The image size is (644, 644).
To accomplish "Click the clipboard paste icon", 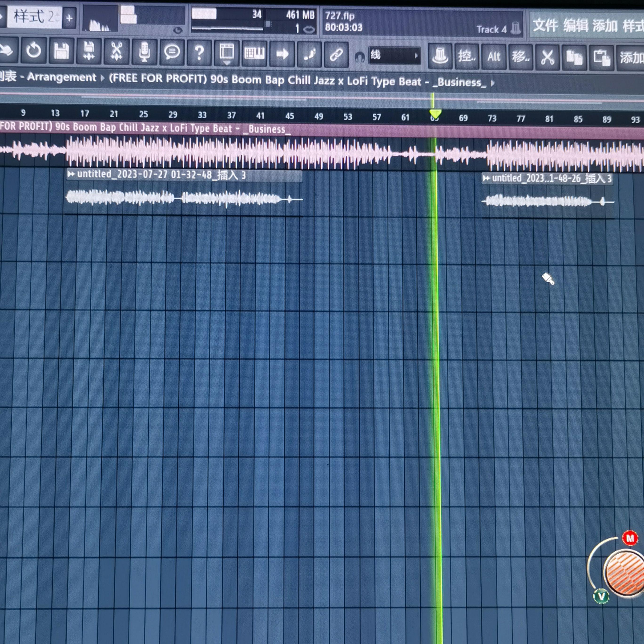I will pos(602,58).
